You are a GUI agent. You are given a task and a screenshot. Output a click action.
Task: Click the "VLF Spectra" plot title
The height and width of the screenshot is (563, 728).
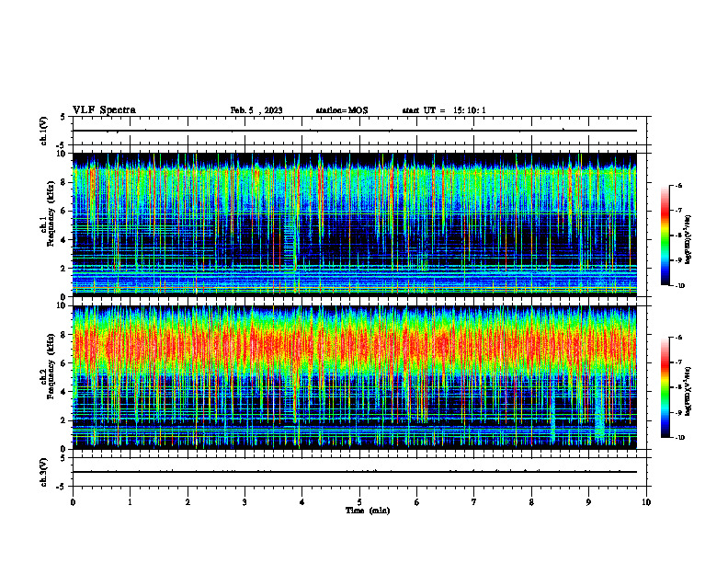(x=104, y=110)
